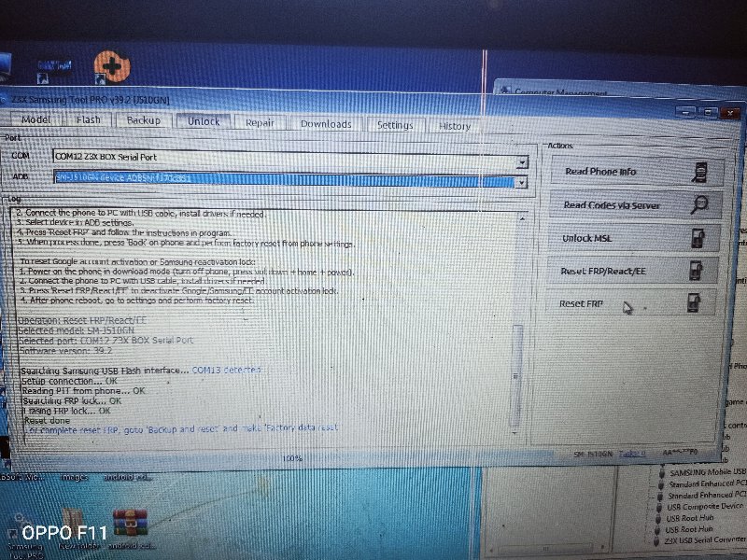
Task: Click the log scrollbar down arrow
Action: (x=515, y=432)
